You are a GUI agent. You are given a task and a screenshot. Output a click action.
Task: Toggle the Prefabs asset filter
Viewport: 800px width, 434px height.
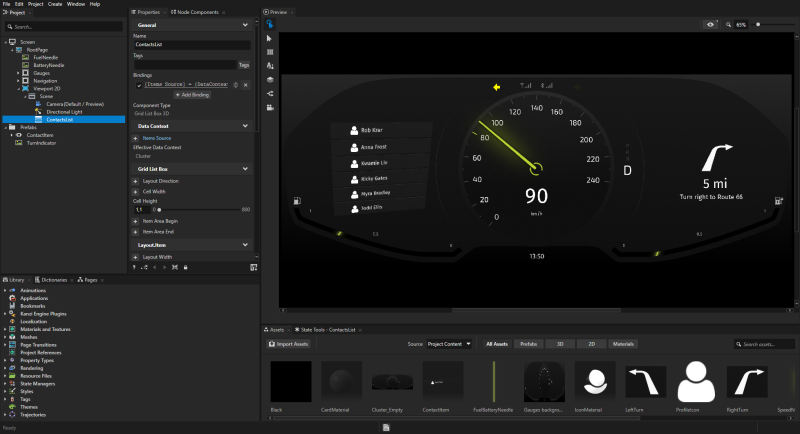pos(530,344)
